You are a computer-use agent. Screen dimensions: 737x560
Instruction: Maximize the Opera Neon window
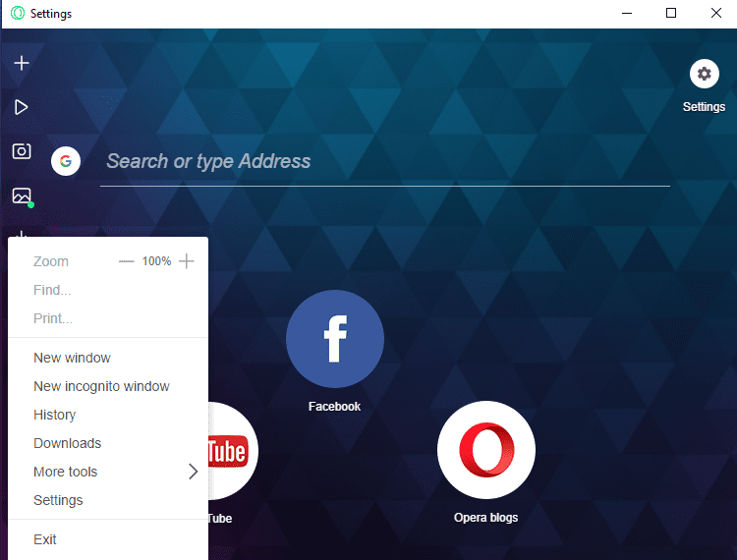(671, 13)
